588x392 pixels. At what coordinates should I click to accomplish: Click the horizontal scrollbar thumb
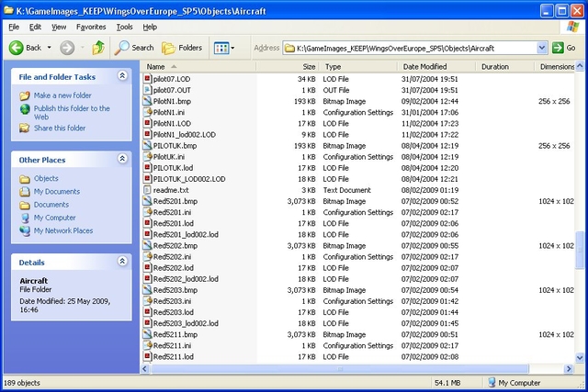[339, 369]
